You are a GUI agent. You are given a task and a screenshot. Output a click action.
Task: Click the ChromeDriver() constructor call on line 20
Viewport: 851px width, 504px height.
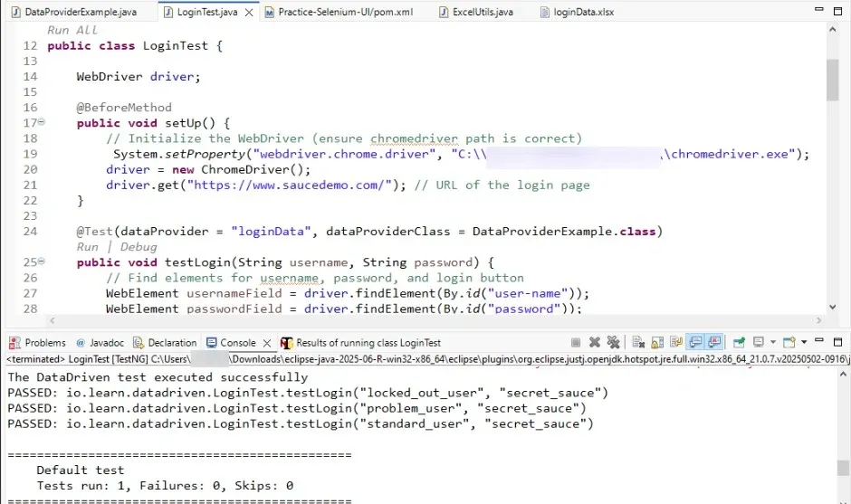[x=253, y=170]
